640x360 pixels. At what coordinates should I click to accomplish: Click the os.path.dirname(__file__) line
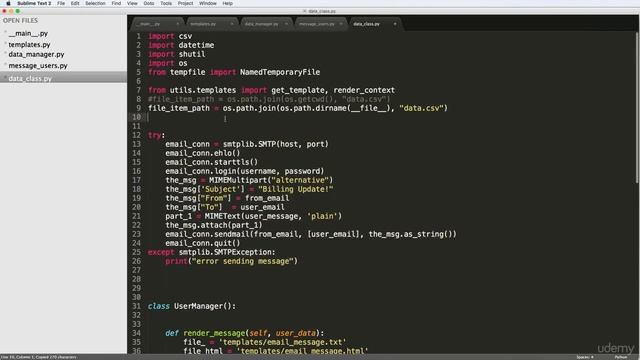coord(298,108)
